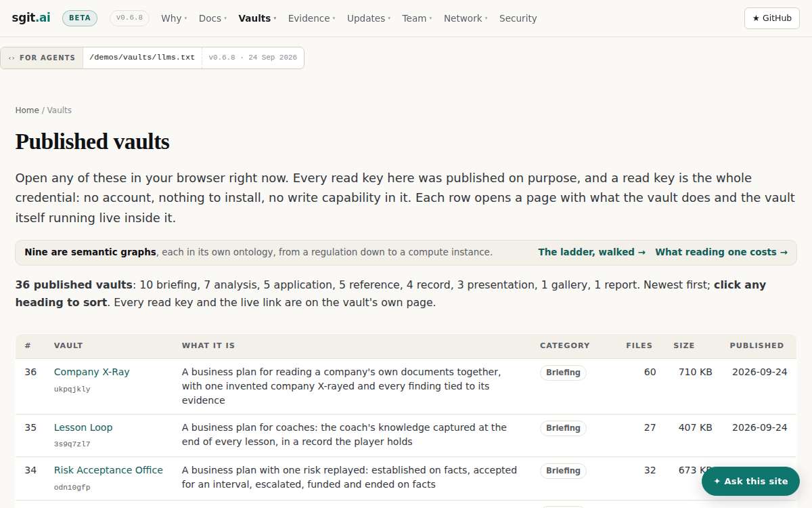Click the v0.6.8 · 24 Sep 2026 text
The width and height of the screenshot is (812, 508).
(x=252, y=58)
